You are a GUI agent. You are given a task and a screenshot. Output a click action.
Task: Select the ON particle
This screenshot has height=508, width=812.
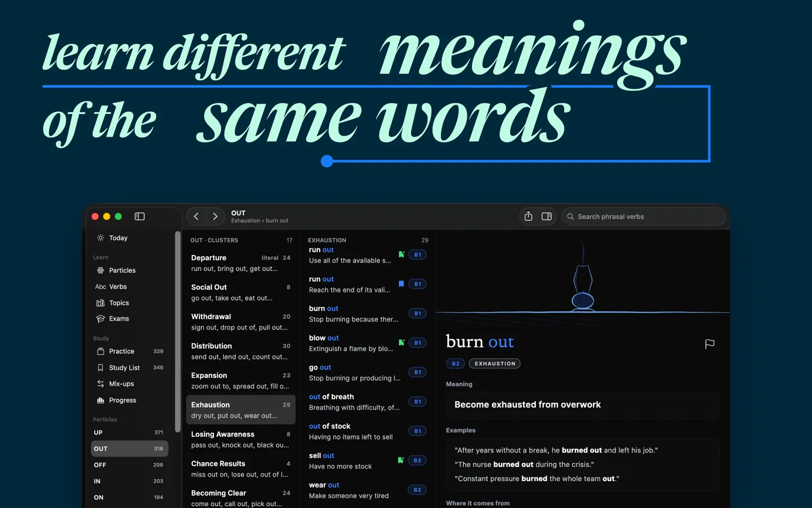(x=129, y=497)
